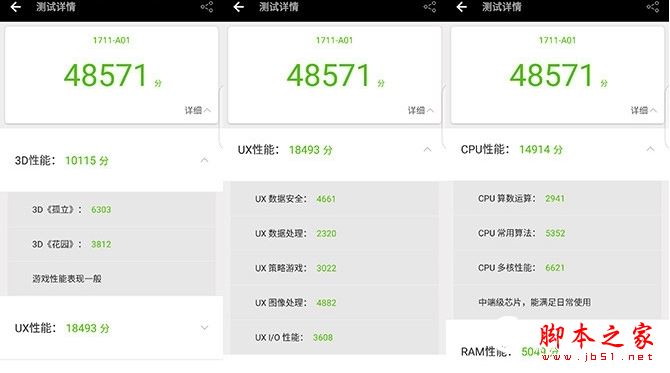Tap share icon in middle screen header
The width and height of the screenshot is (670, 373).
(x=430, y=7)
